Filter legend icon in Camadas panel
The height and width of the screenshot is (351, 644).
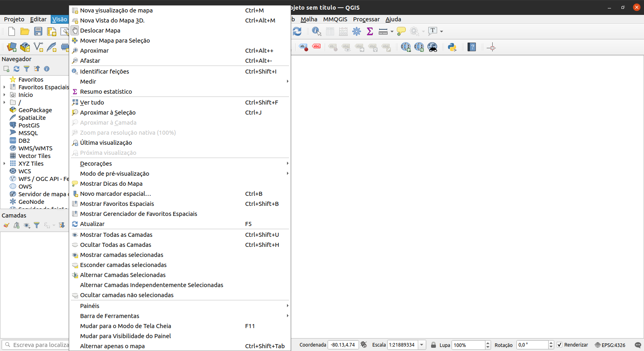[x=37, y=225]
